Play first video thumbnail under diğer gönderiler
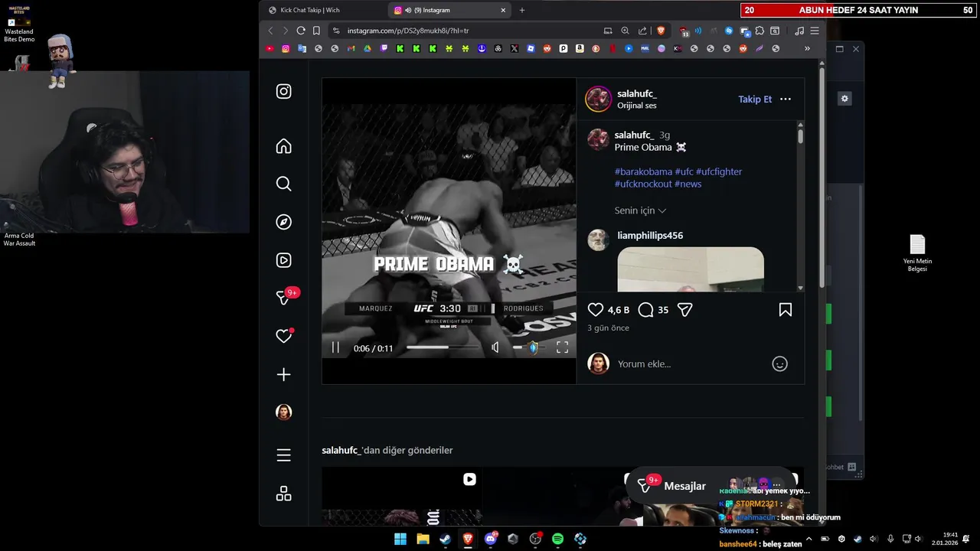 [x=401, y=496]
